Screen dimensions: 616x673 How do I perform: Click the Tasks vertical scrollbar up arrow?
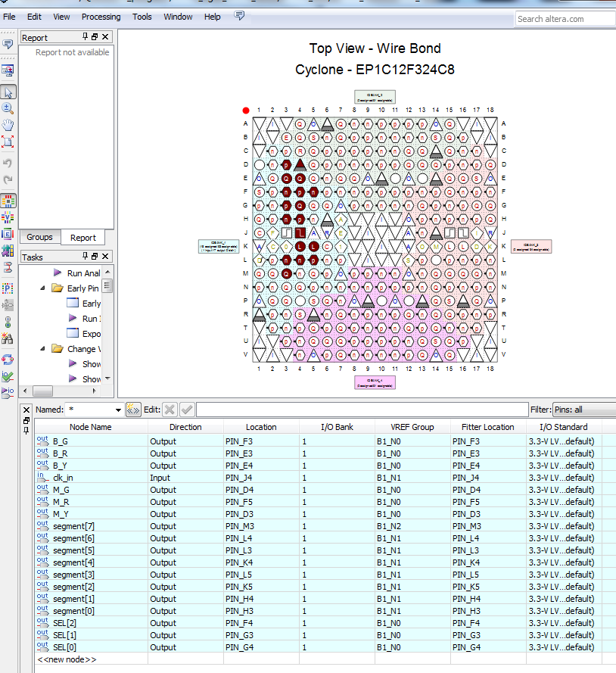(x=107, y=272)
